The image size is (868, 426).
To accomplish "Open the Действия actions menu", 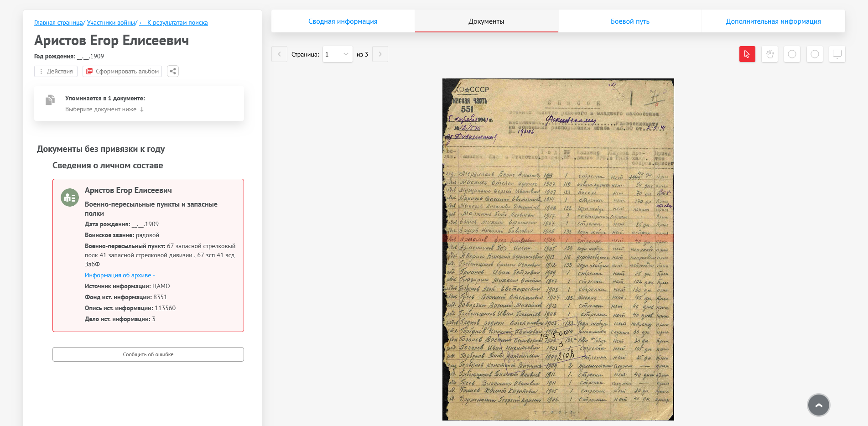I will (x=56, y=71).
